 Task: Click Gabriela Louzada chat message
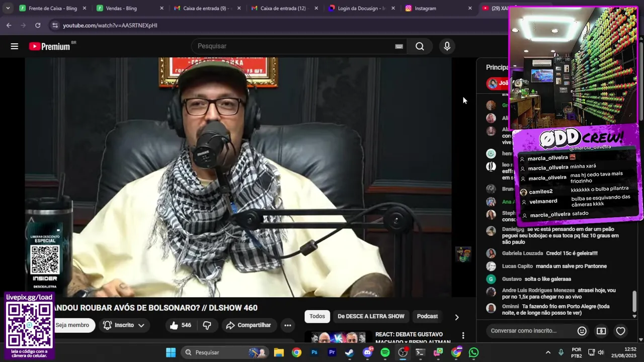coord(550,253)
